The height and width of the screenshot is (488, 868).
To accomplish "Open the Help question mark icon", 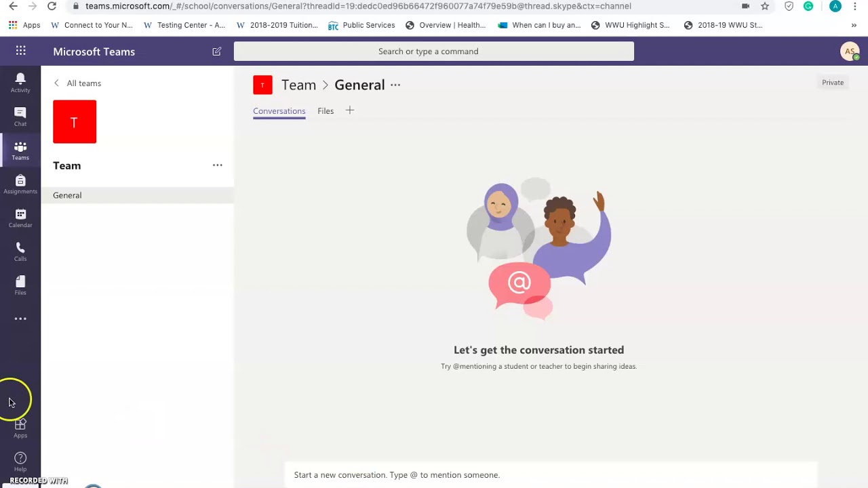I will (x=20, y=462).
